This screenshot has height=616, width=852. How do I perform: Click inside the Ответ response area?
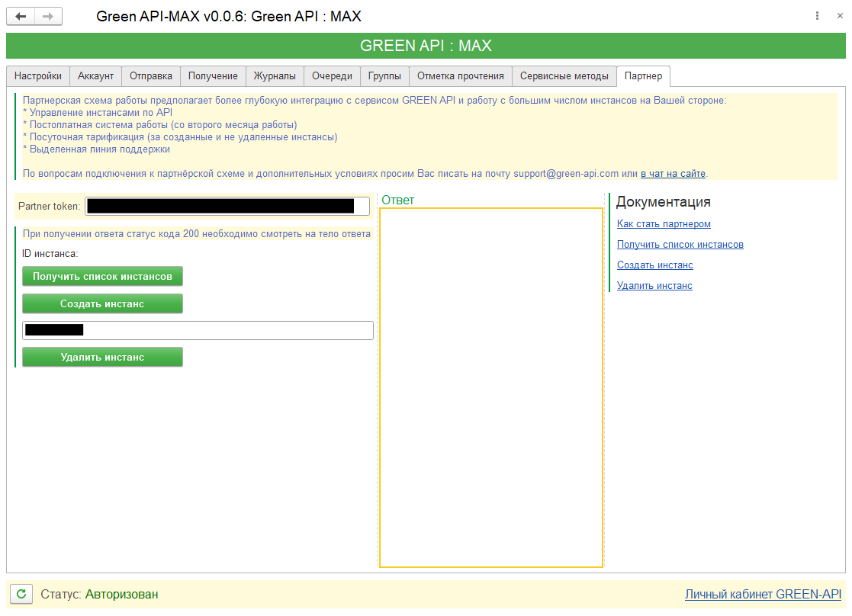click(490, 387)
